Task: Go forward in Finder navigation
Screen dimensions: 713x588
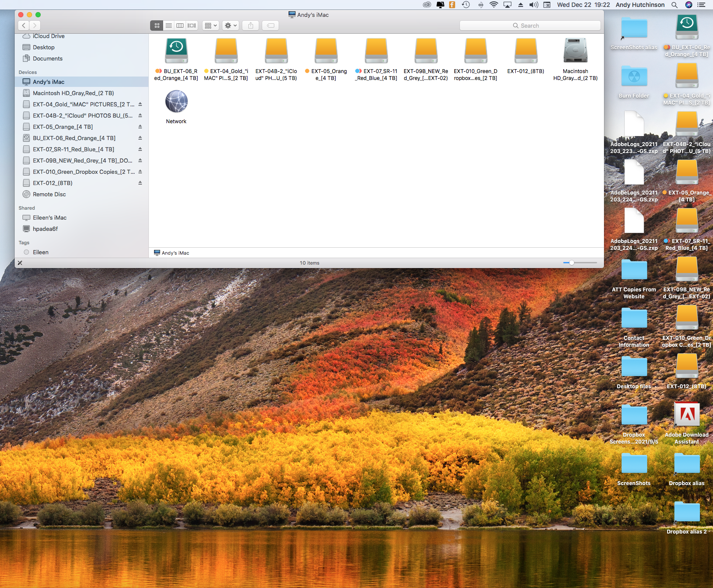Action: pos(35,26)
